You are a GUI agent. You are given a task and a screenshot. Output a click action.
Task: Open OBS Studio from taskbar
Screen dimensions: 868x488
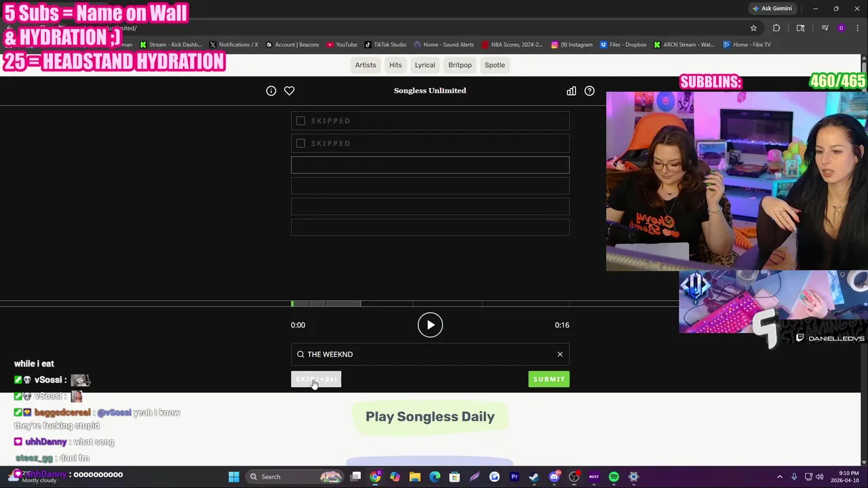tap(574, 476)
